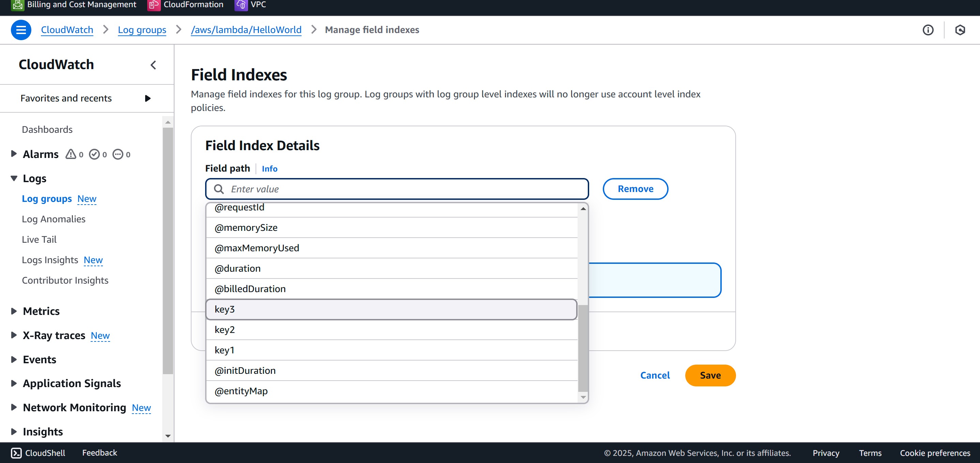Screen dimensions: 980x463
Task: Click the OK check-circle counter beside Alarms
Action: click(95, 154)
